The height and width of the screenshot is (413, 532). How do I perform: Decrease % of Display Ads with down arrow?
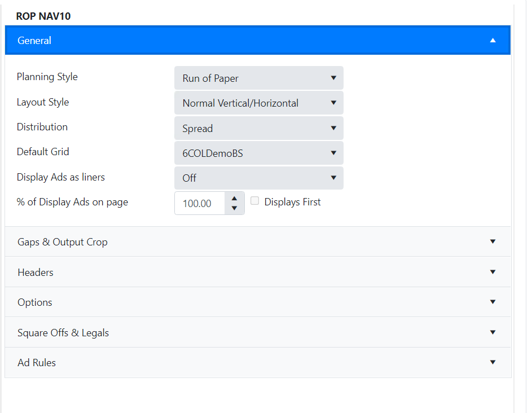(x=235, y=208)
